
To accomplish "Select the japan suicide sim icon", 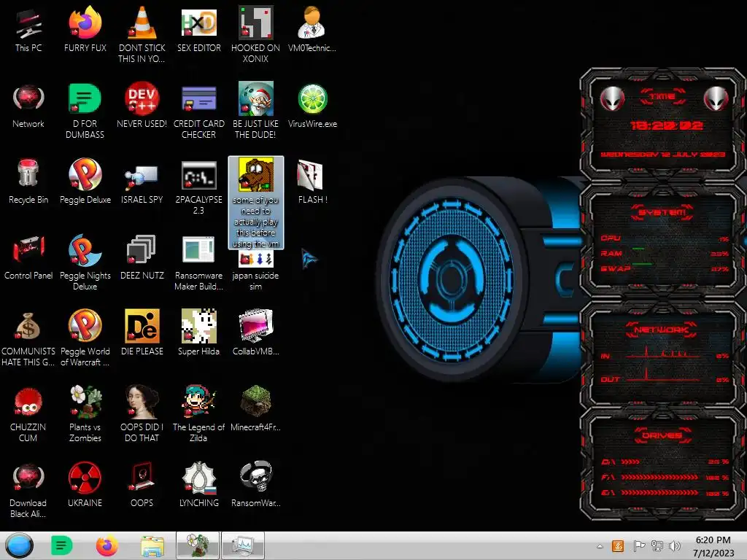I will pos(256,260).
